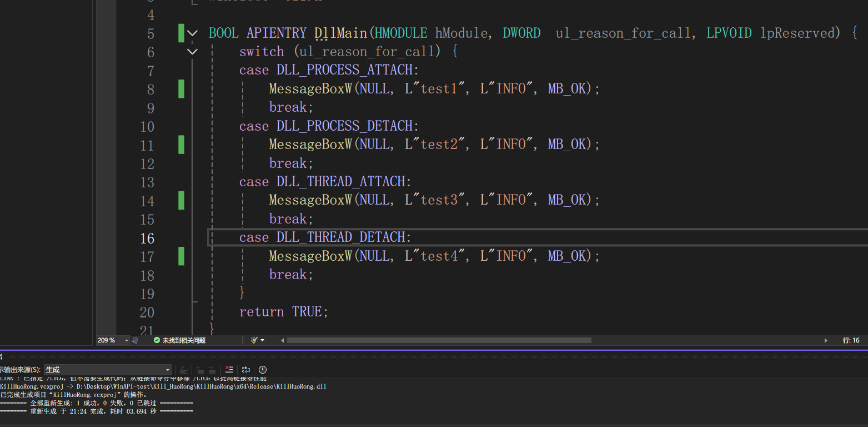
Task: Run Code Cleanup with the broom icon
Action: tap(254, 340)
